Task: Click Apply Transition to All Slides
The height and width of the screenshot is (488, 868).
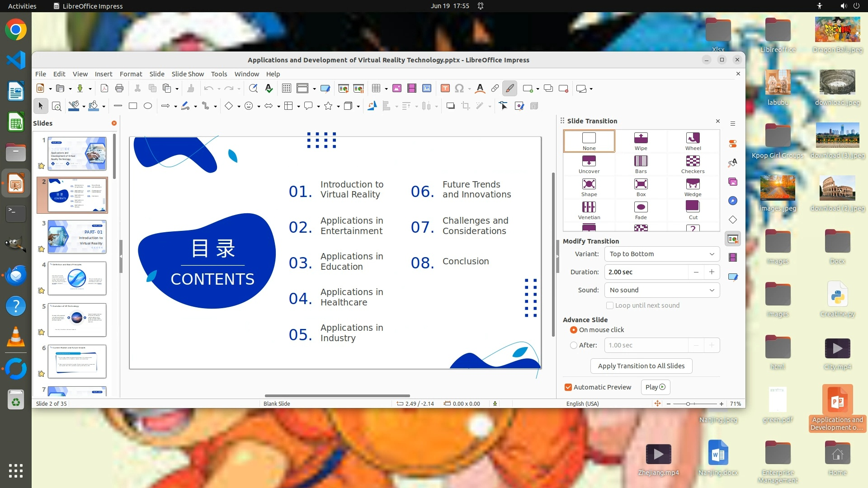Action: click(x=641, y=366)
